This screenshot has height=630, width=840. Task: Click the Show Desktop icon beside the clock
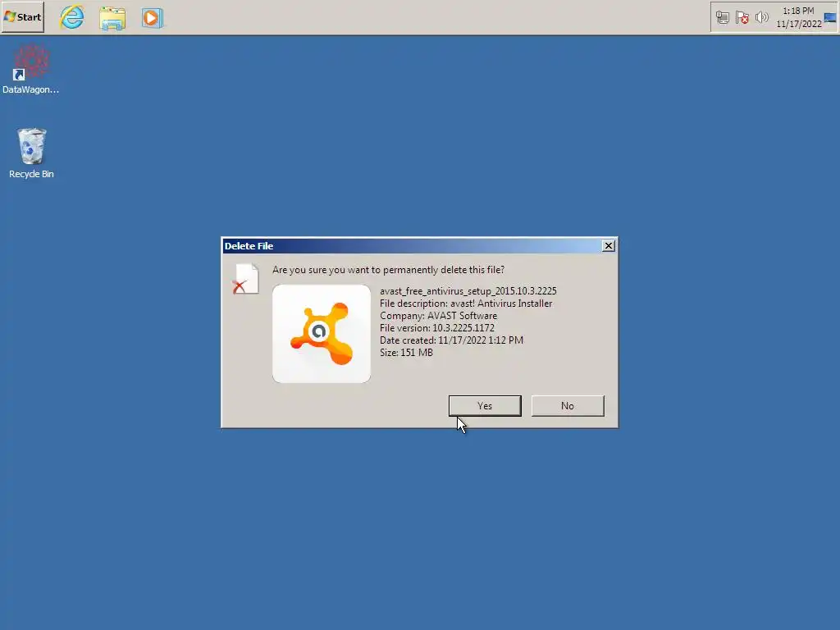830,18
